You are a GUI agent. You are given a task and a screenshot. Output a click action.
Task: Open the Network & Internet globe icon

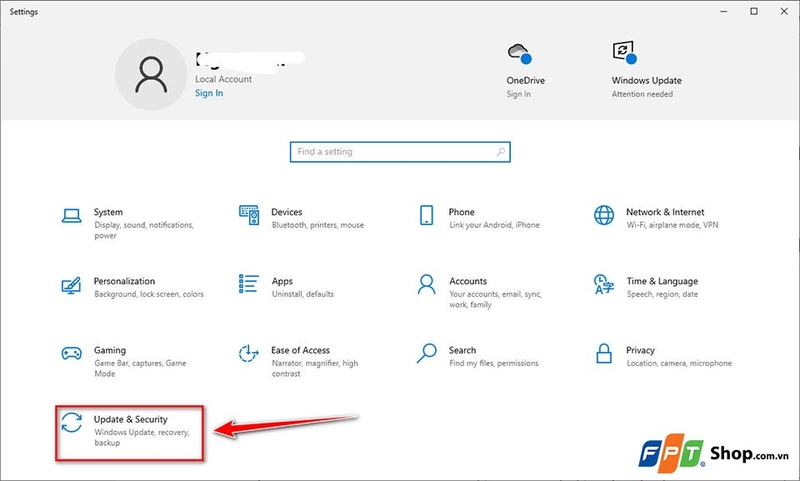pyautogui.click(x=604, y=215)
